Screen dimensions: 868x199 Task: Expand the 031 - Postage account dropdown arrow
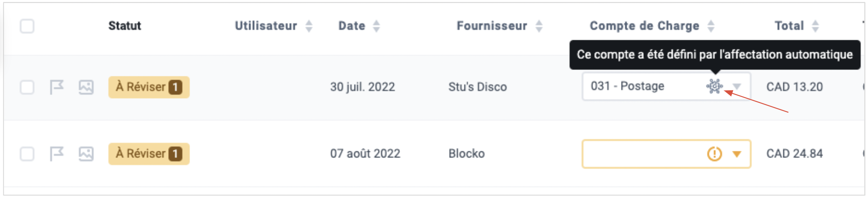(737, 87)
